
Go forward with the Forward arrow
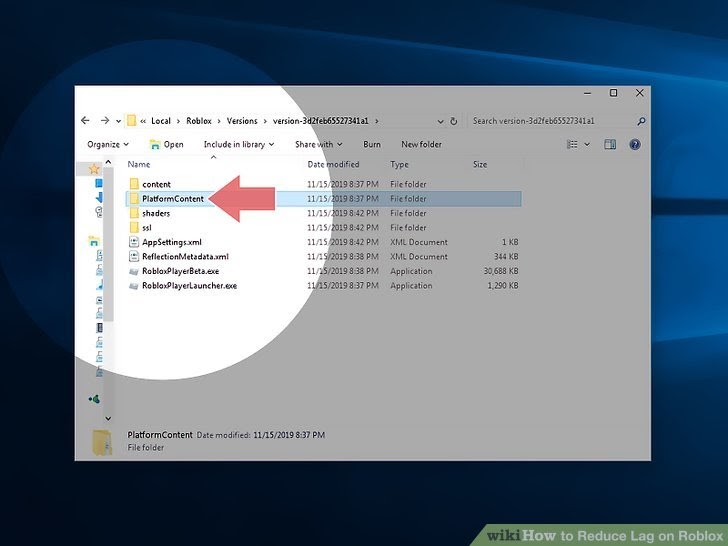104,121
